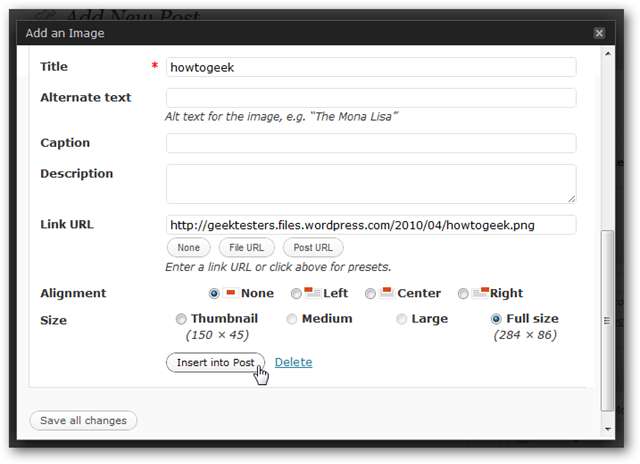Click the Delete link
640x464 pixels.
[293, 362]
